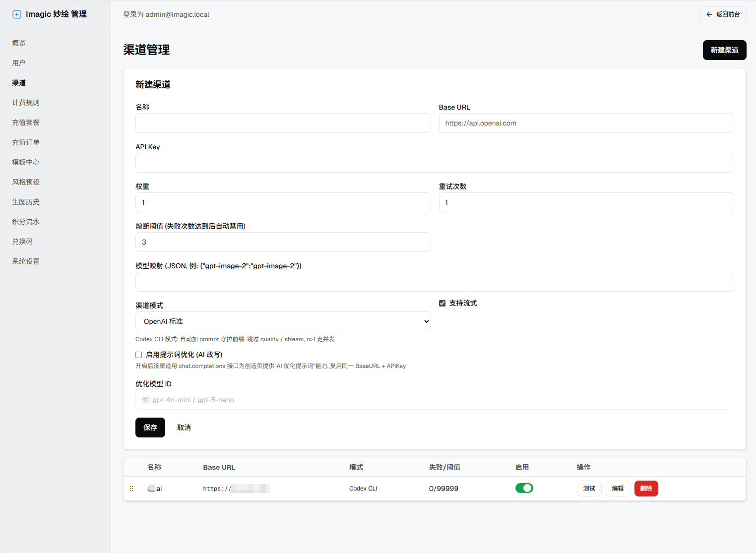Go to 用户 in the sidebar
Image resolution: width=756 pixels, height=553 pixels.
click(x=19, y=63)
